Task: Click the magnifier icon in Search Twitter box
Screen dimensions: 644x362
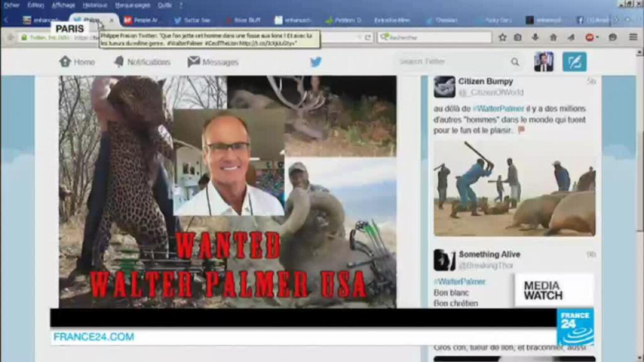Action: (x=515, y=61)
